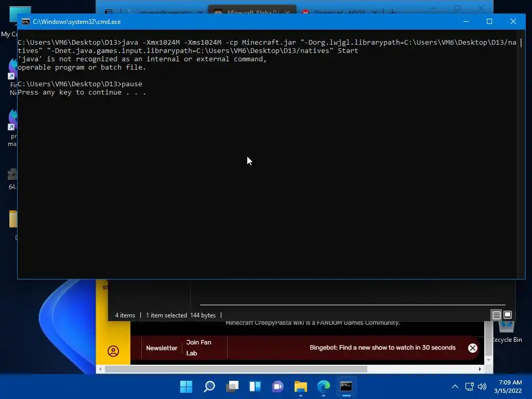Open Task View on the taskbar
The height and width of the screenshot is (399, 532).
point(232,387)
